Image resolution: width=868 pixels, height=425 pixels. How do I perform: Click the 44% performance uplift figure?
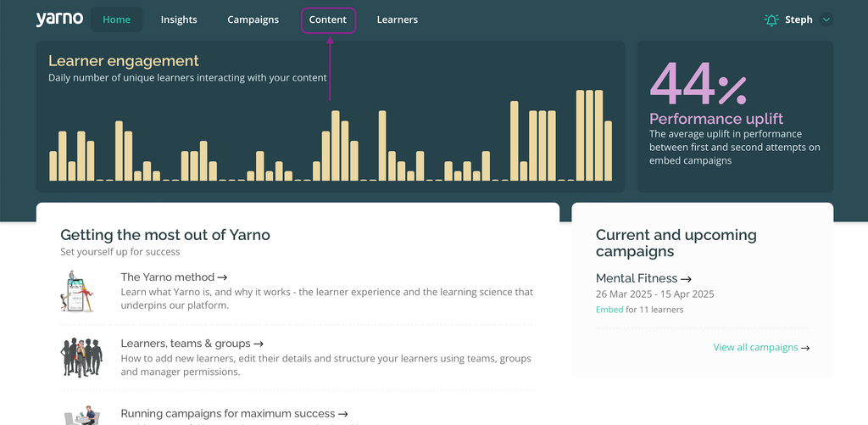(698, 83)
